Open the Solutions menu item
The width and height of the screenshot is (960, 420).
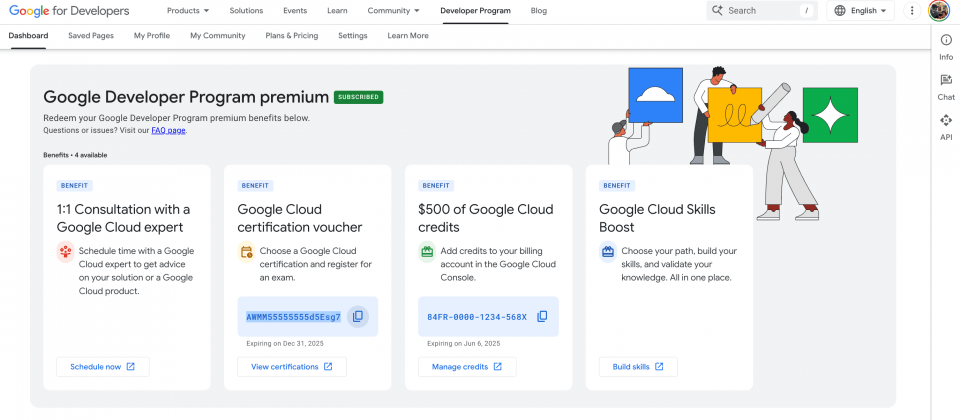[x=246, y=10]
